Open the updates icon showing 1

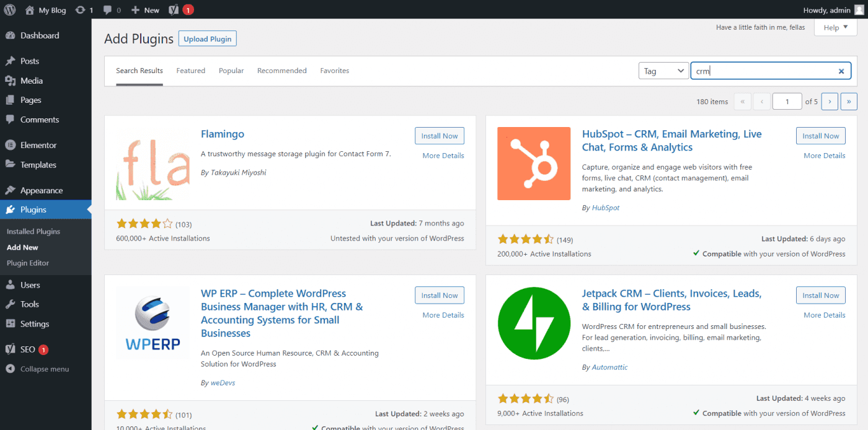[84, 10]
